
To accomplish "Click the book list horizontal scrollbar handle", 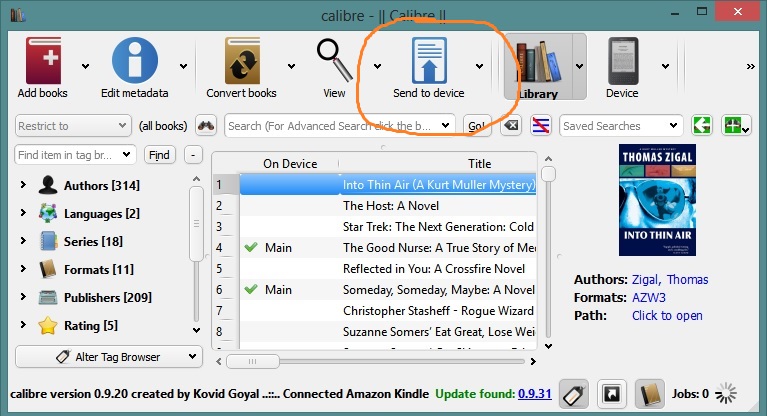I will (252, 362).
